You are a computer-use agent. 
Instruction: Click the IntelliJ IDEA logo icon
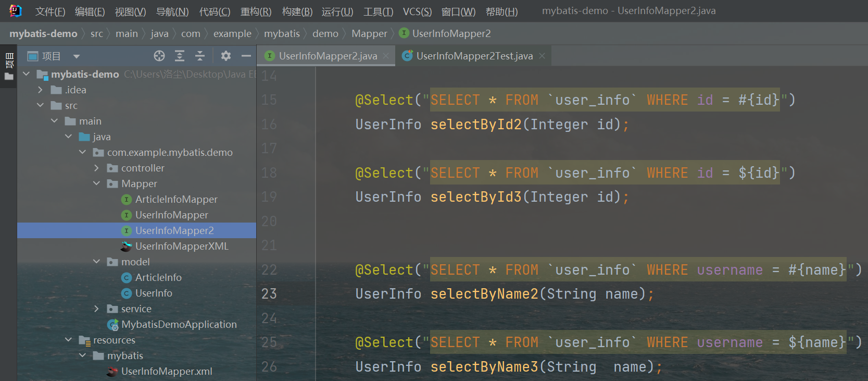pyautogui.click(x=16, y=10)
